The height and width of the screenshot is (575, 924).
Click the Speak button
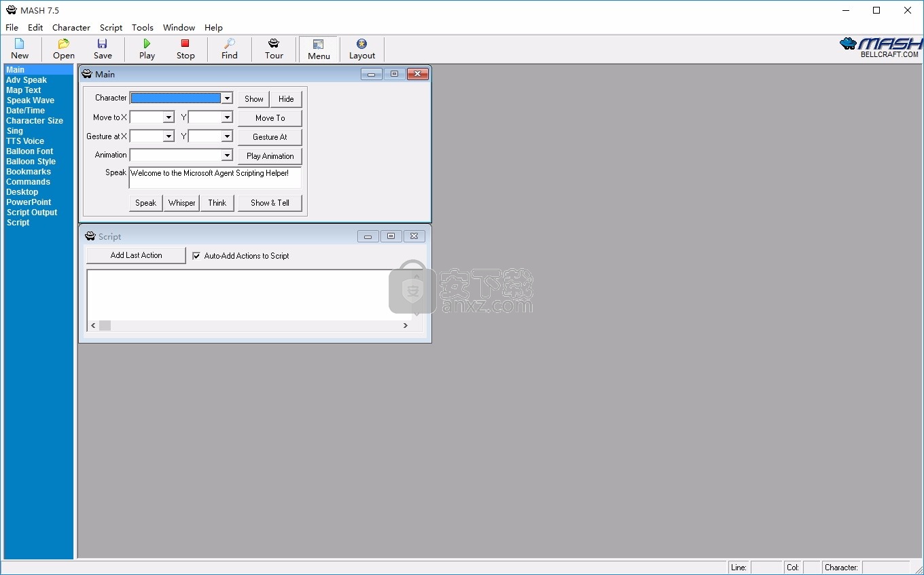[146, 203]
